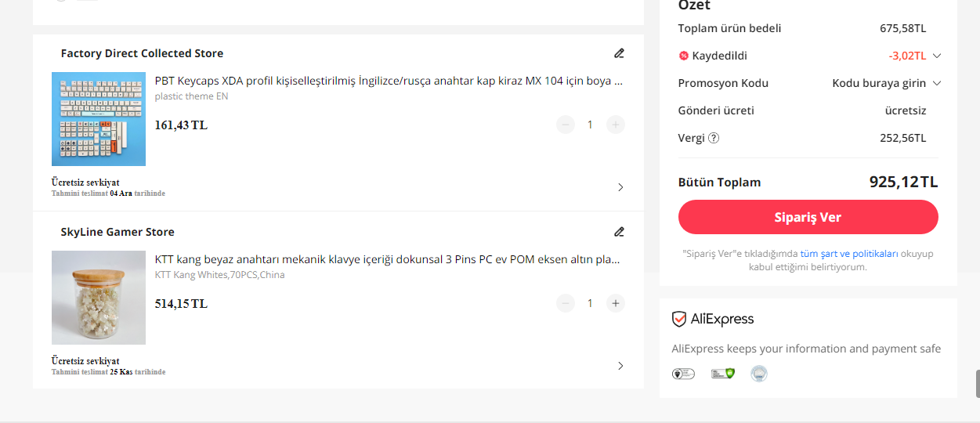Visit Factory Direct Collected Store
Screen dimensions: 980x423
[x=142, y=53]
